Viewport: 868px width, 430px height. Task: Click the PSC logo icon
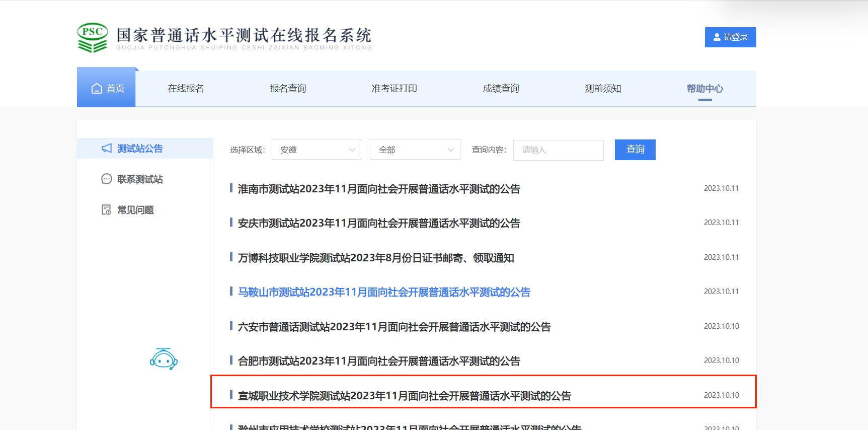[x=93, y=37]
